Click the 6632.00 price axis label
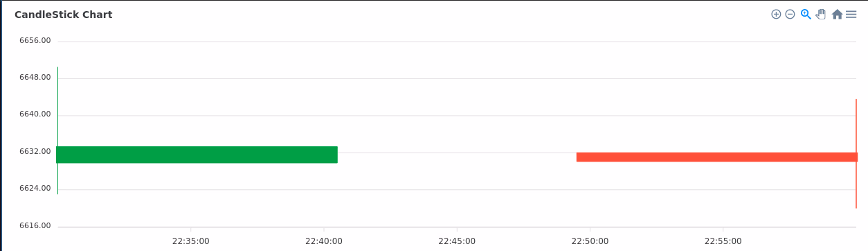 35,151
